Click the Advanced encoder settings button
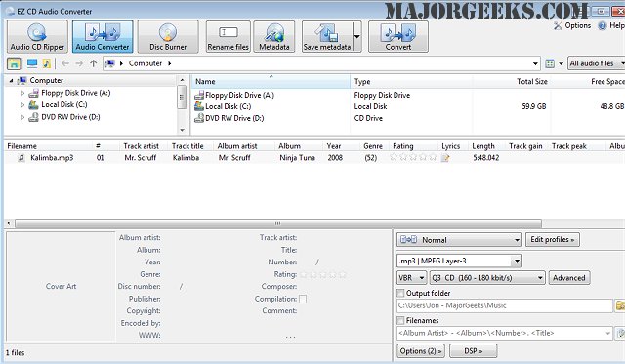Viewport: 625px width, 364px height. 568,277
